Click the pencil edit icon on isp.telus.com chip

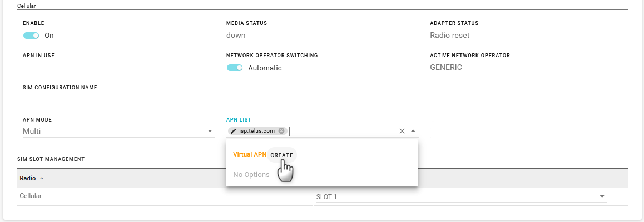tap(233, 131)
